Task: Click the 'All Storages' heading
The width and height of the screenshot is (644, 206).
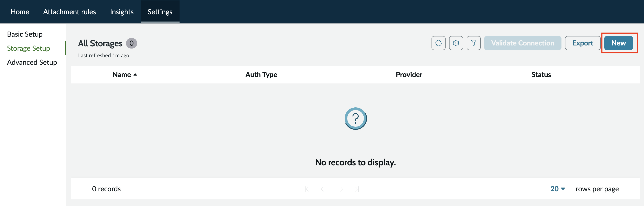Action: pos(100,43)
